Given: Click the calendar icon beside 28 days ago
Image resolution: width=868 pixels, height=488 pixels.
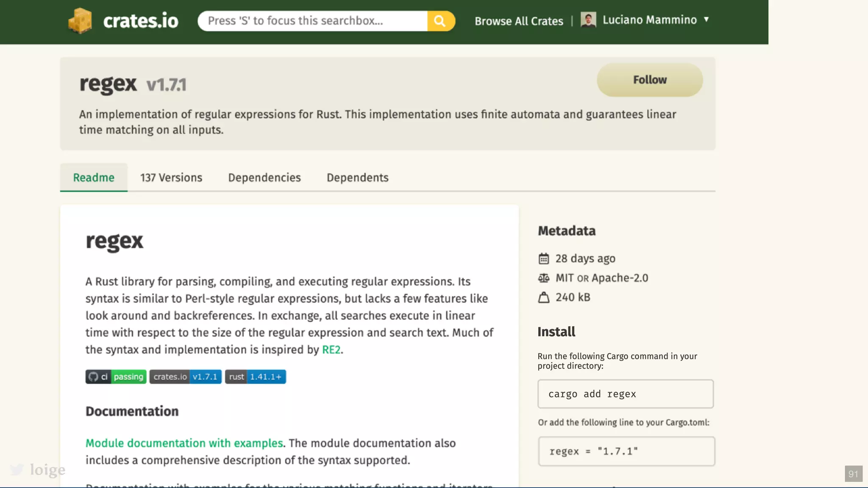Looking at the screenshot, I should 544,258.
